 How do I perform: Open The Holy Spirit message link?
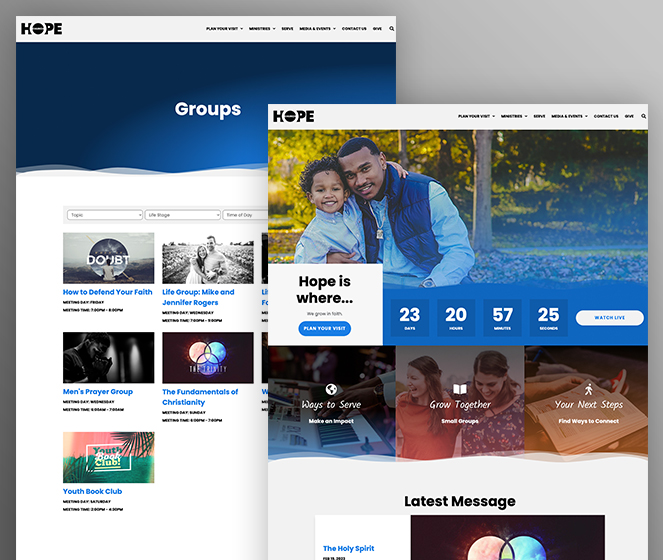(x=348, y=549)
